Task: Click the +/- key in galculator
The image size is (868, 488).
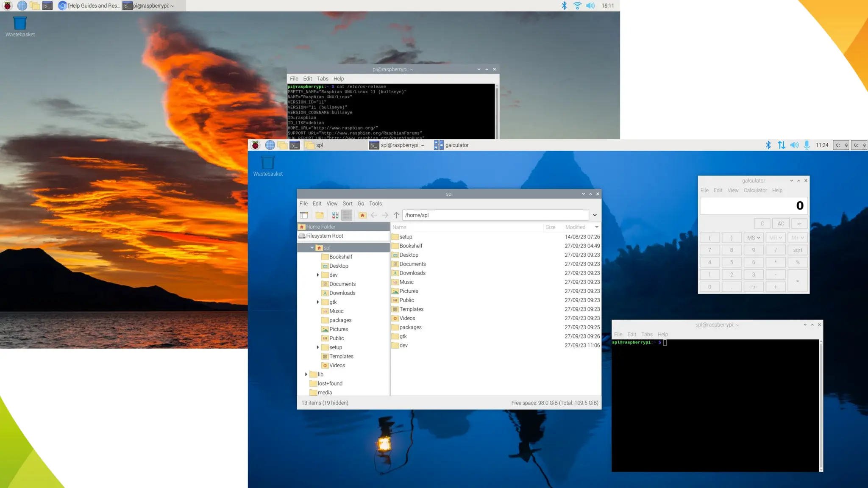Action: point(754,287)
